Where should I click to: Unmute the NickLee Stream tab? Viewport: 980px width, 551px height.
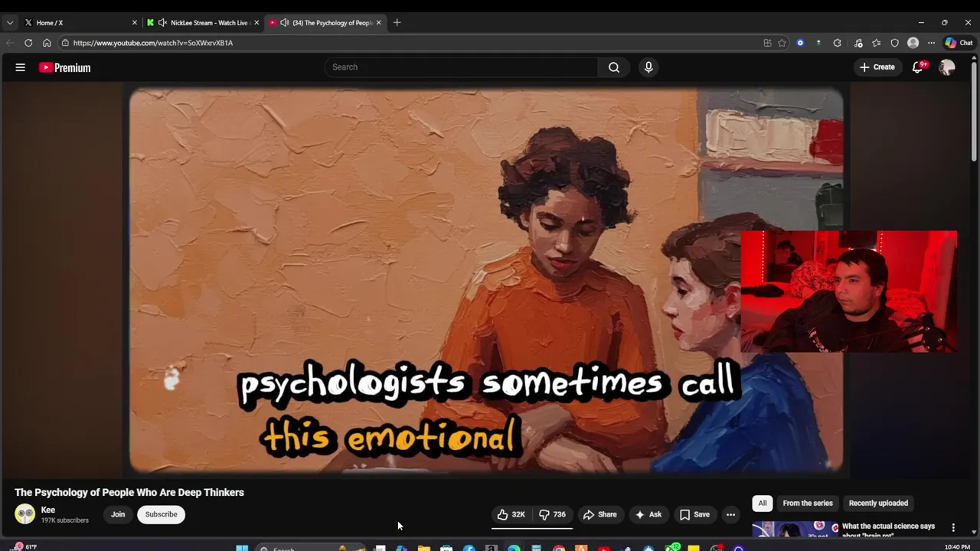pos(162,23)
